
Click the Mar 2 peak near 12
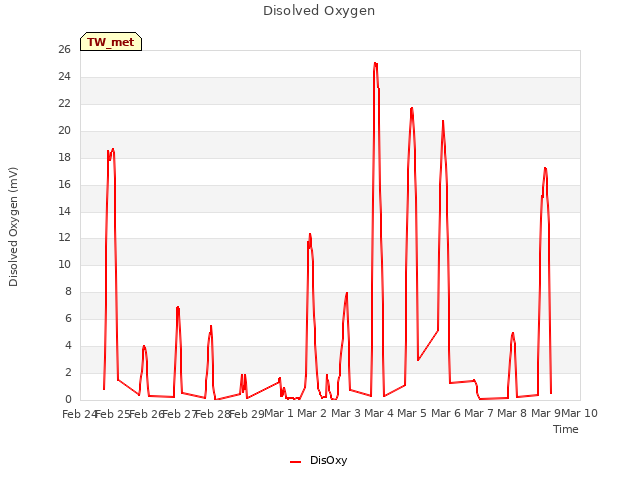click(x=310, y=235)
